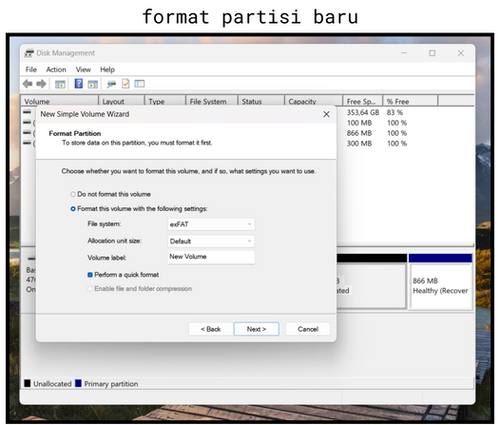The image size is (500, 425).
Task: Click the '100 MB' free space cell
Action: (359, 123)
